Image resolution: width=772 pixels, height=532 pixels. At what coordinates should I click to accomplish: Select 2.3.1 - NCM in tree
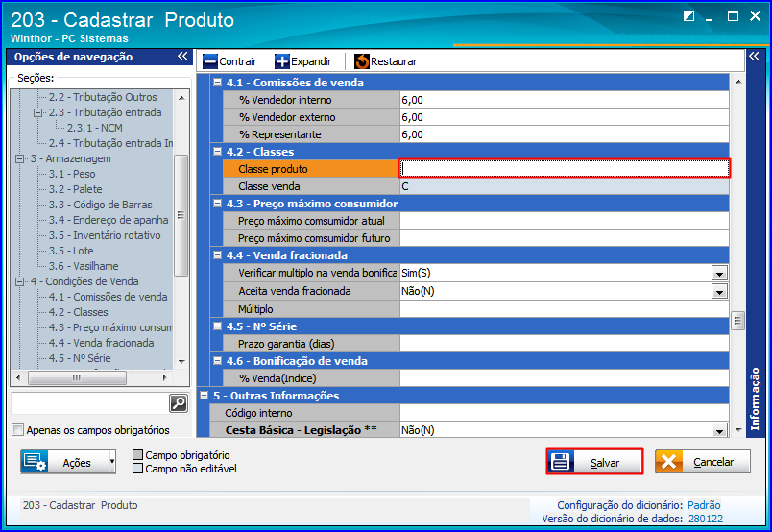coord(94,128)
